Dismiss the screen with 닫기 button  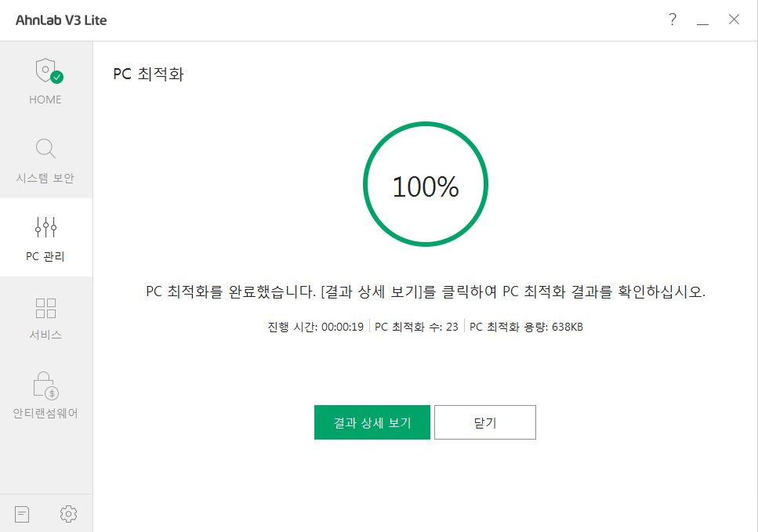point(485,422)
